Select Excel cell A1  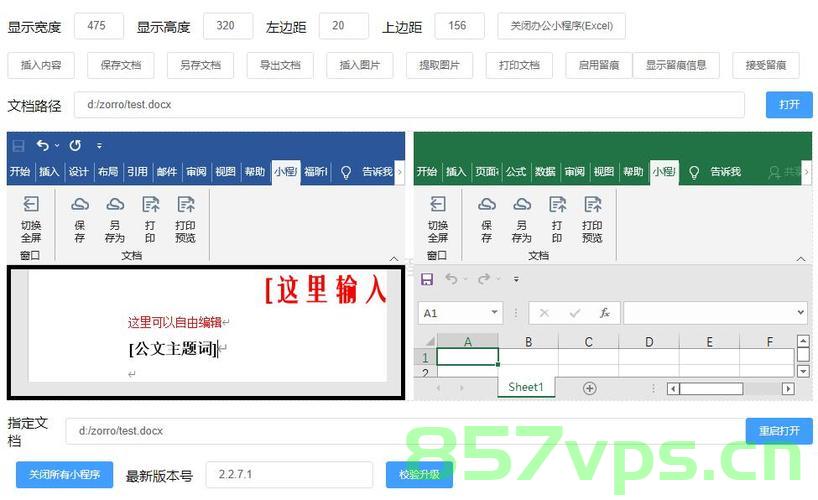(x=467, y=357)
